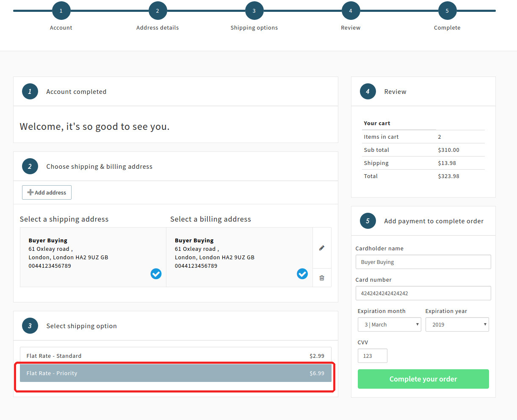Click the number 2 badge beside Choose shipping & billing address
The width and height of the screenshot is (517, 420).
point(30,166)
